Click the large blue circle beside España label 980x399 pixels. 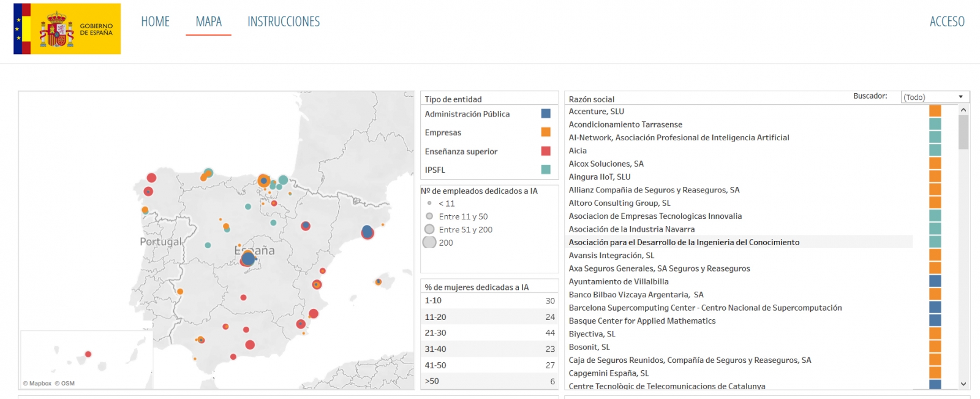point(247,259)
